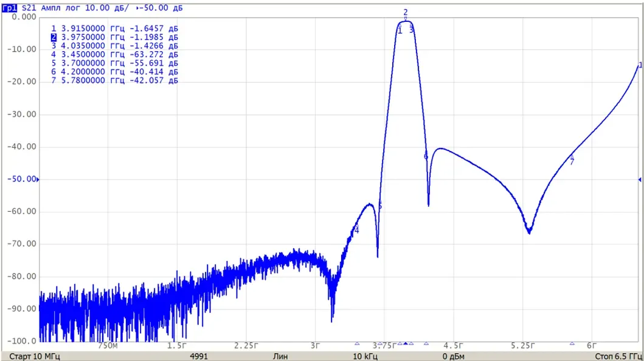The image size is (644, 361).
Task: Click marker 7 label on the trace
Action: click(572, 162)
